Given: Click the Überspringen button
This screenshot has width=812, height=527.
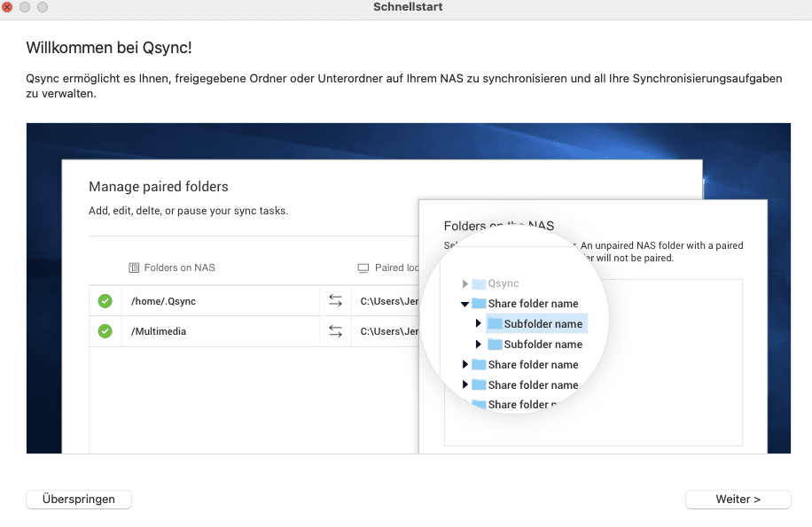Looking at the screenshot, I should coord(79,499).
